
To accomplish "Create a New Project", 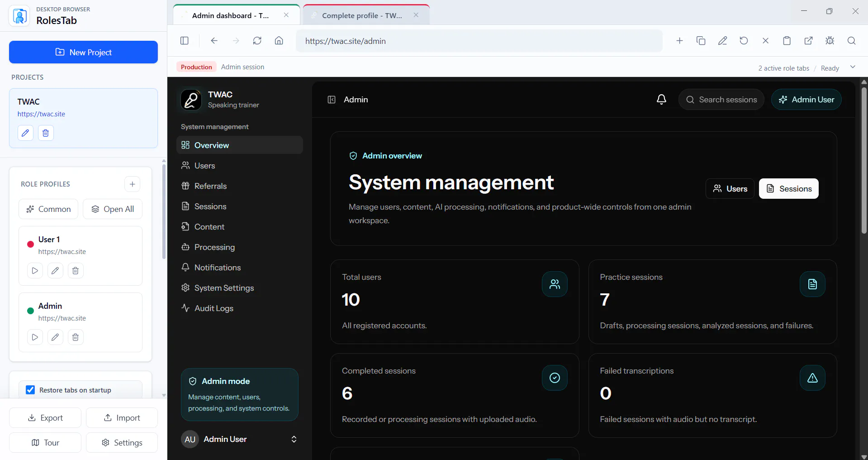I will coord(83,52).
